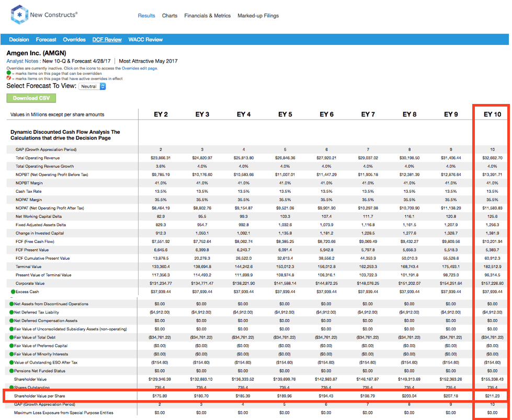Click EY 10 shareholder value per share $211.23
The width and height of the screenshot is (512, 420).
pos(492,396)
